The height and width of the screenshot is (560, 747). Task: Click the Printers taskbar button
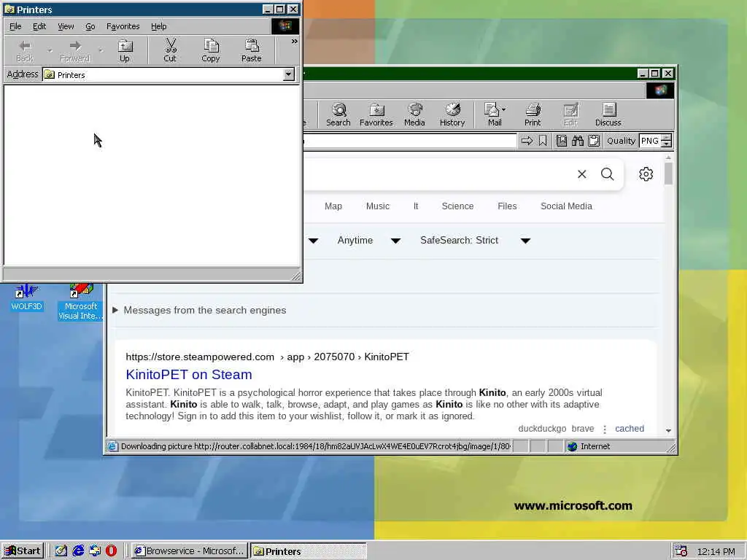309,551
